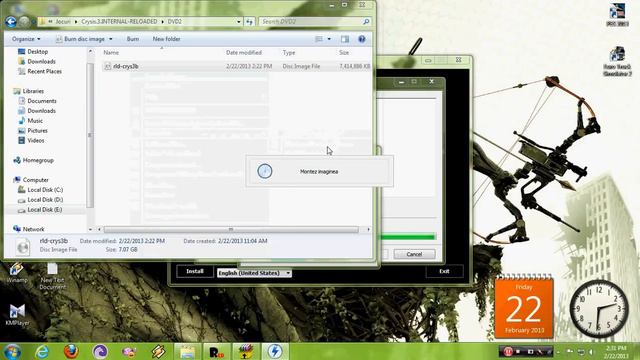Viewport: 640px width, 360px height.
Task: Click the Explorer Back arrow button
Action: [11, 21]
